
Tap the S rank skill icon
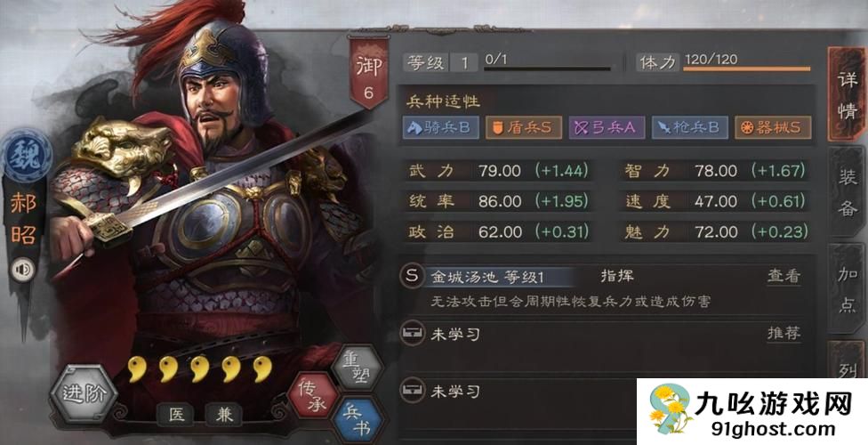coord(411,276)
